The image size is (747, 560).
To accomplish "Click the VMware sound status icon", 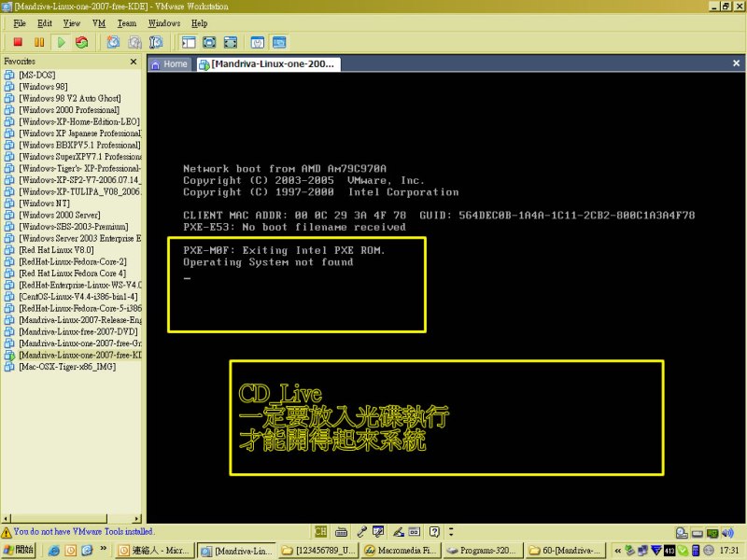I will coord(727,533).
